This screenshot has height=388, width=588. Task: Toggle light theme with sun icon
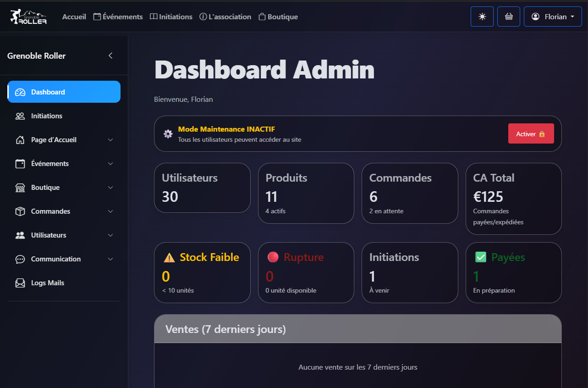point(482,17)
